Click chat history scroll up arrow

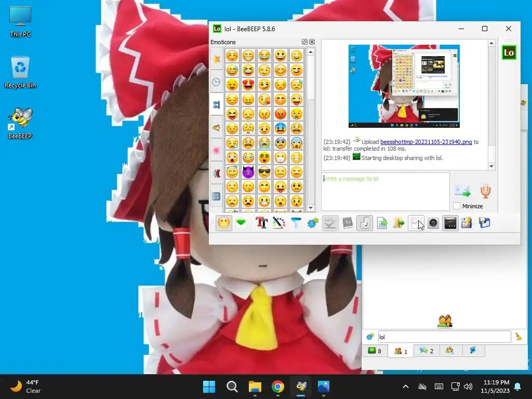click(491, 43)
